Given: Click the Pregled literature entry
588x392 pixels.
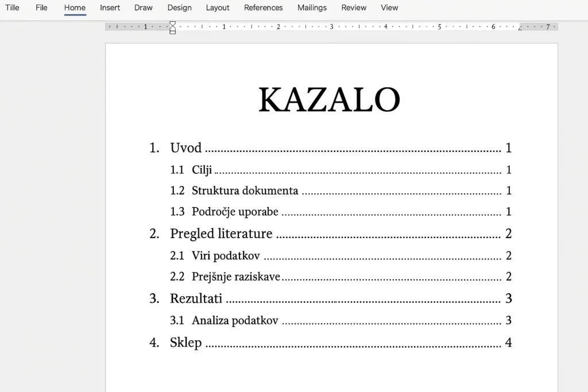Looking at the screenshot, I should (x=221, y=234).
